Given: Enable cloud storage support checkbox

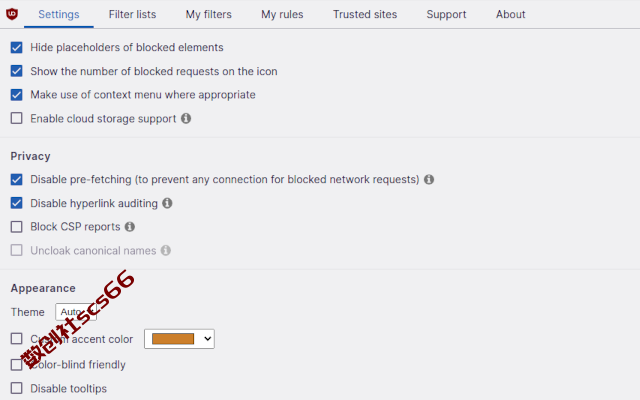Looking at the screenshot, I should (x=16, y=118).
